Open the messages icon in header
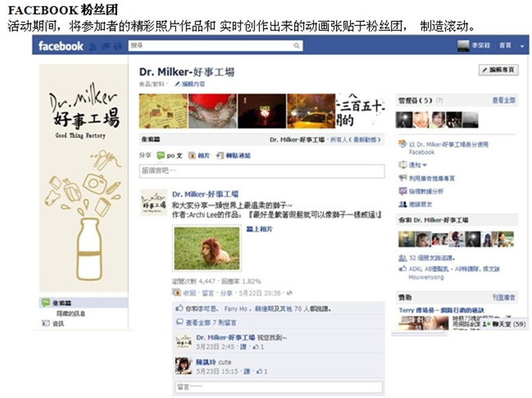The width and height of the screenshot is (532, 398). point(105,47)
